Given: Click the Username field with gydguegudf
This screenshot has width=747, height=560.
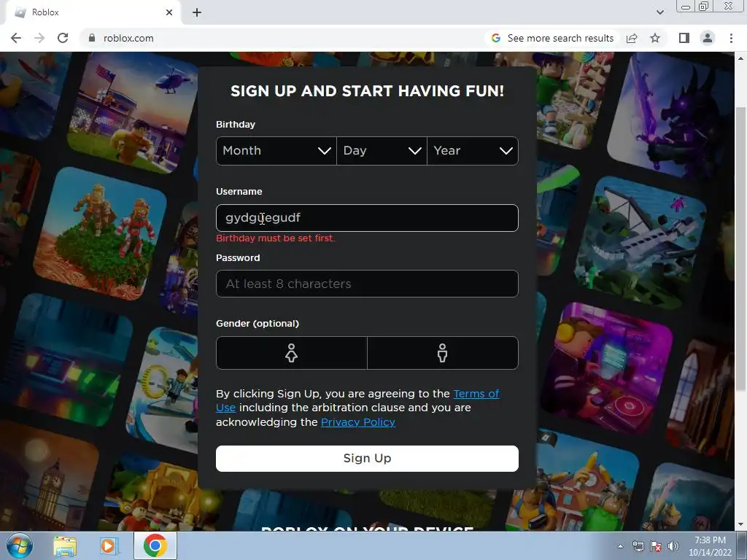Looking at the screenshot, I should tap(367, 218).
